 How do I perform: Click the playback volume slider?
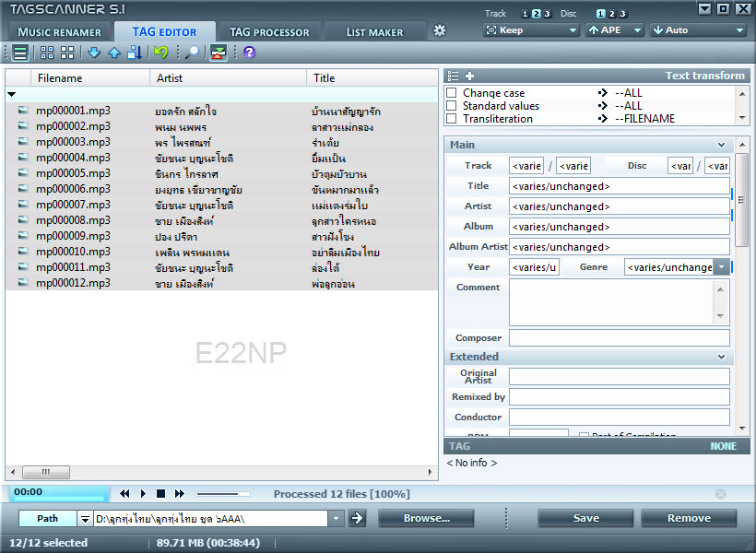click(x=223, y=494)
